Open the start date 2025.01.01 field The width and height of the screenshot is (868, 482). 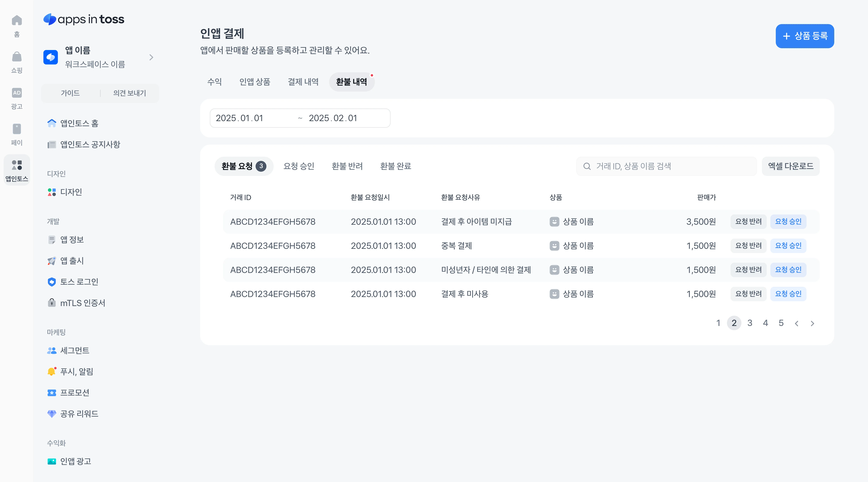(x=239, y=118)
